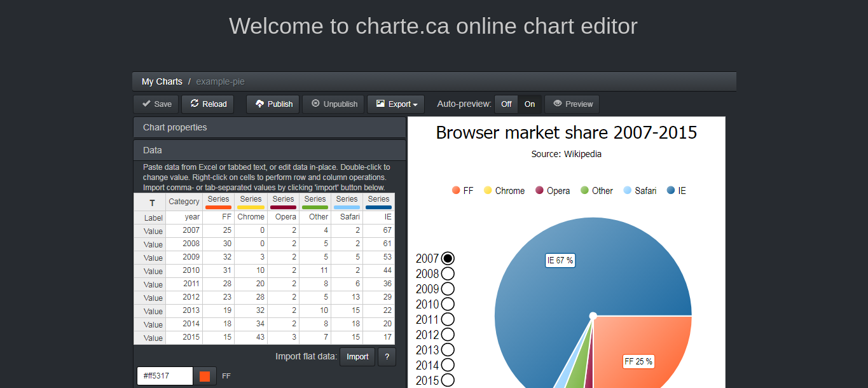
Task: Toggle the Chrome legend item
Action: point(504,191)
